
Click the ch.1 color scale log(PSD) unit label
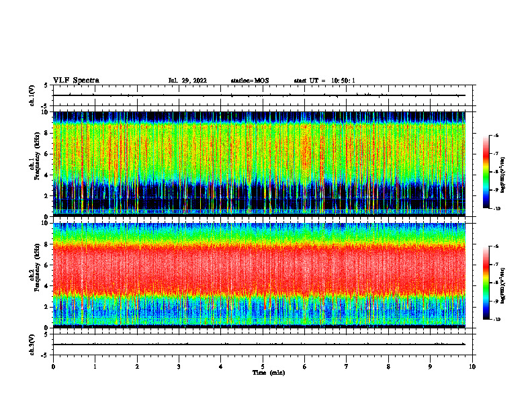tap(502, 175)
